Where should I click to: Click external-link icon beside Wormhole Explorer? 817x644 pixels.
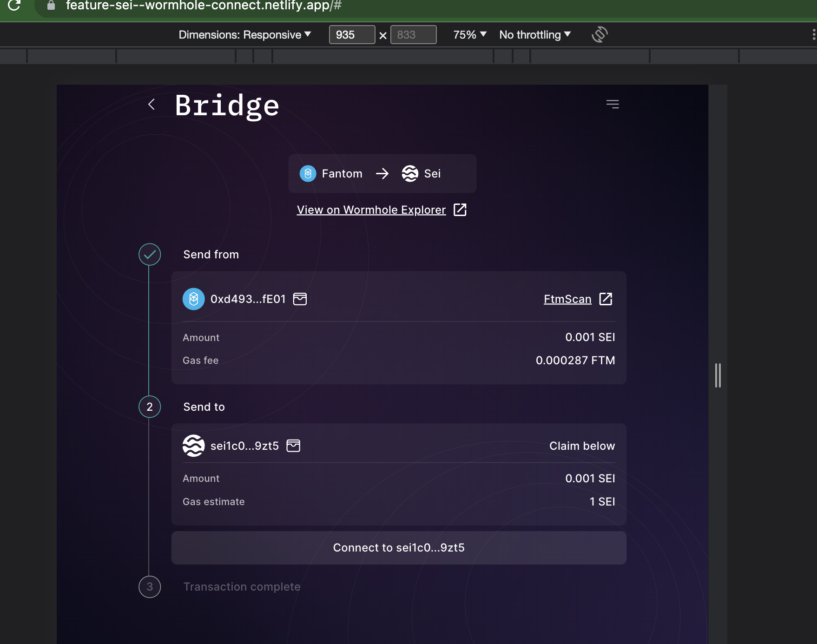[460, 210]
